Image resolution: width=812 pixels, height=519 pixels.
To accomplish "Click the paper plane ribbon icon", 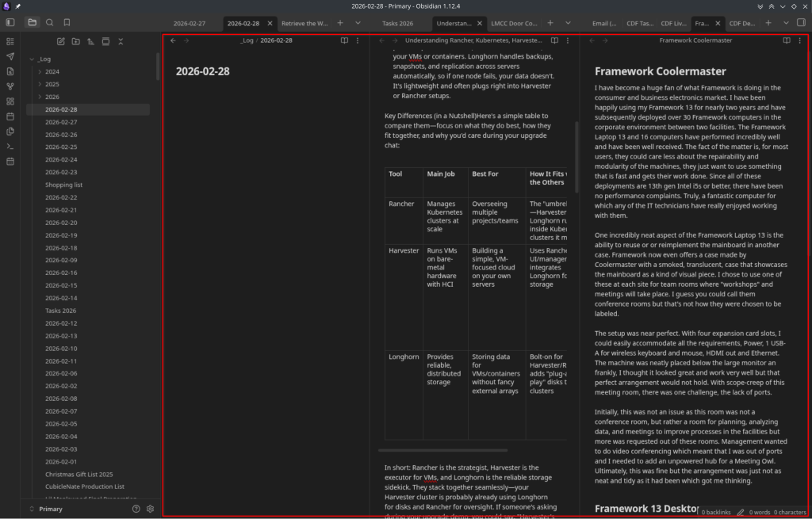I will (x=10, y=56).
